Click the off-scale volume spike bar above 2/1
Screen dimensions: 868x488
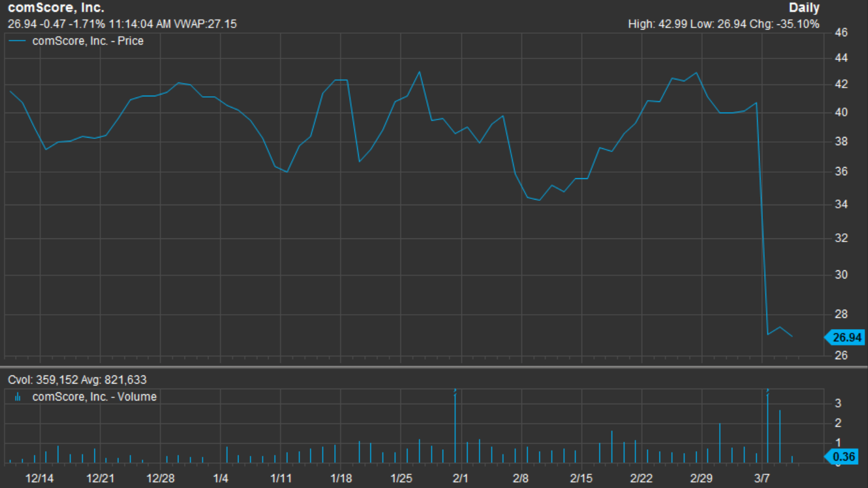(455, 426)
